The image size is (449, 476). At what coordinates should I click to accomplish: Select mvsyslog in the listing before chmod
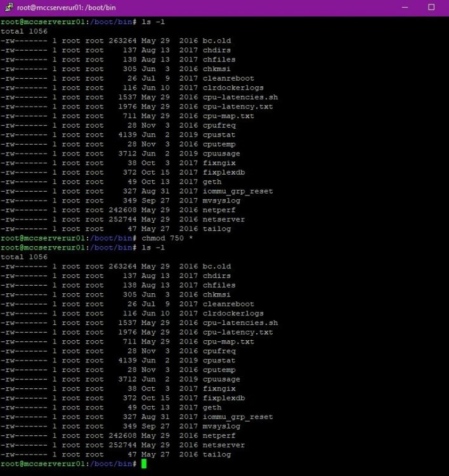tap(221, 201)
